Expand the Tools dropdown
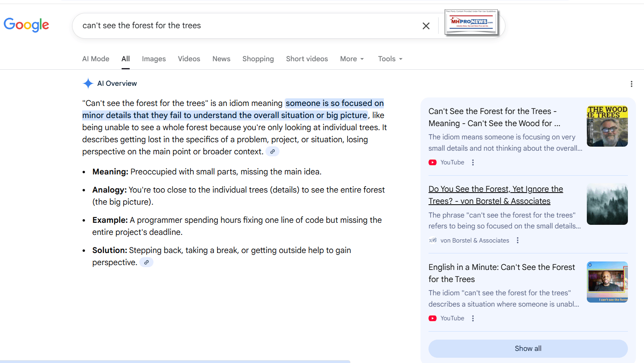The width and height of the screenshot is (644, 363). [390, 59]
